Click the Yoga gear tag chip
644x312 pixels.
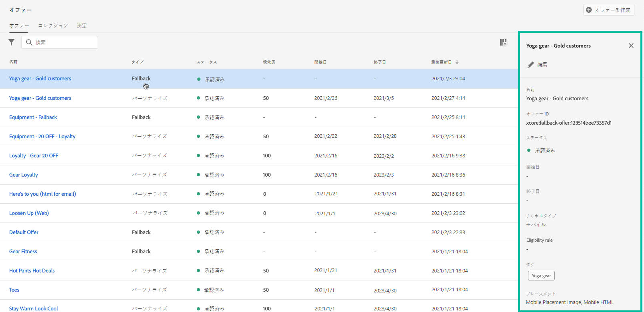pos(541,276)
